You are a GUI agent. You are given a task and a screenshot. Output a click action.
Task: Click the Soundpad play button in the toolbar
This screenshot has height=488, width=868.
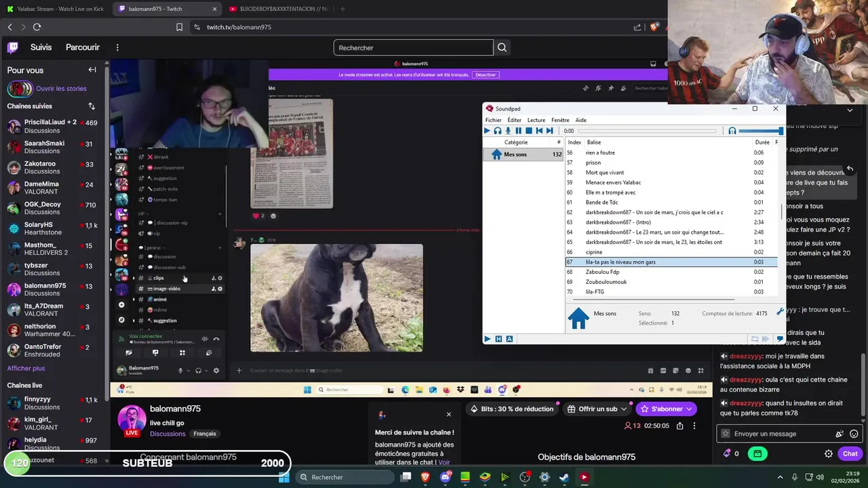[x=487, y=131]
